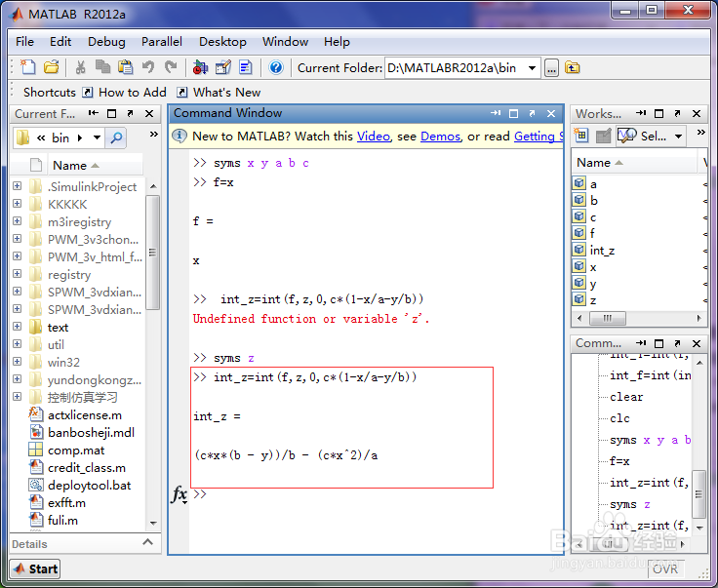This screenshot has height=588, width=718.
Task: Open the Debug menu
Action: tap(106, 42)
